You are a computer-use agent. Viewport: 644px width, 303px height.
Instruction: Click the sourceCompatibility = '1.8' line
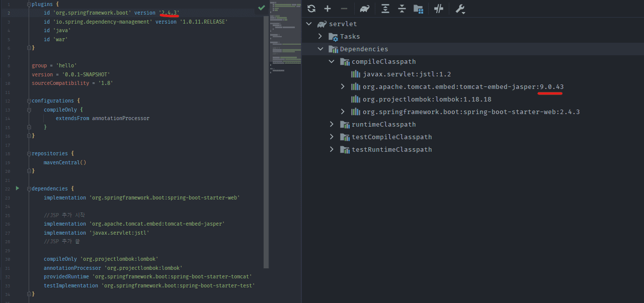[x=72, y=83]
